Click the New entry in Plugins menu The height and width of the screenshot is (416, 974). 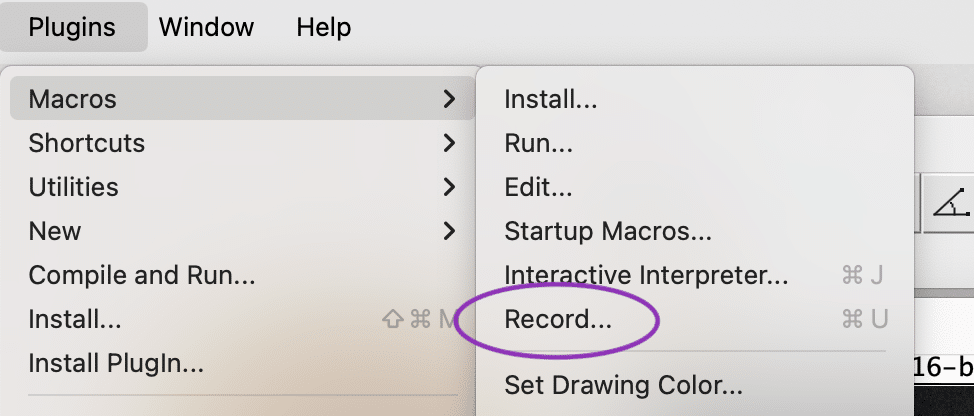[x=55, y=231]
